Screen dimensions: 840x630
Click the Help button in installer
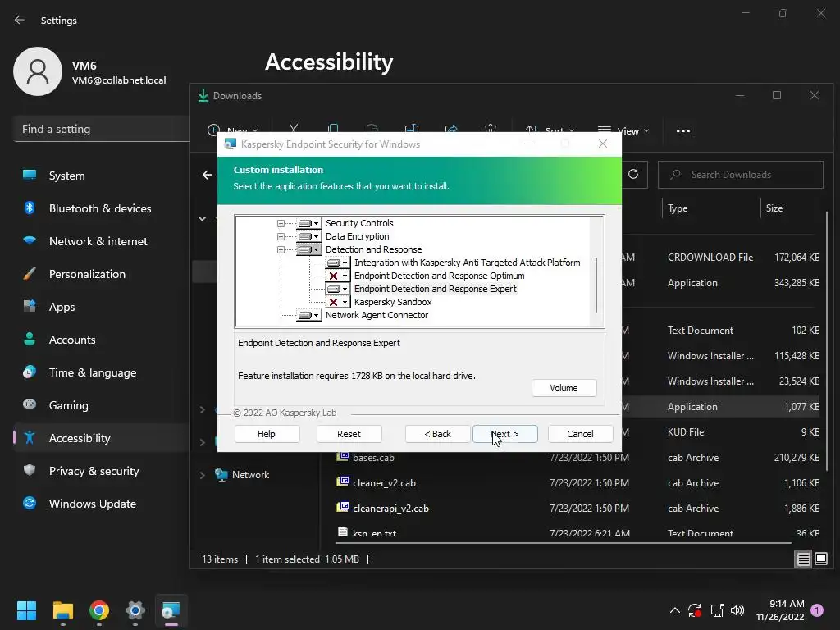267,434
